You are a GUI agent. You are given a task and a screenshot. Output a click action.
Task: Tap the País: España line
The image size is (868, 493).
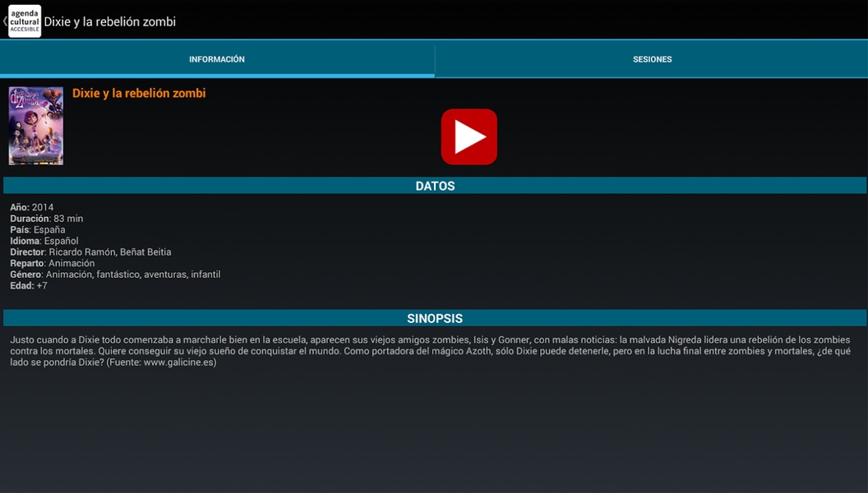click(x=38, y=229)
